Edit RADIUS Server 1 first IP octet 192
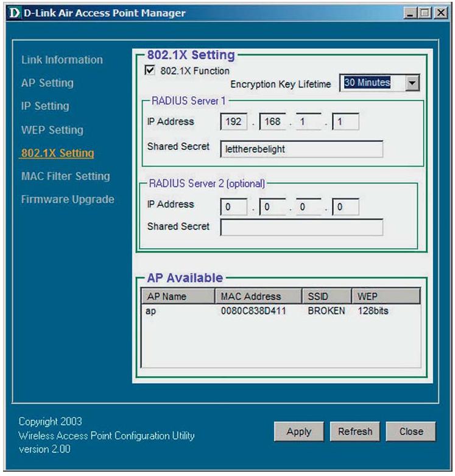Viewport: 455px width, 476px height. point(233,121)
